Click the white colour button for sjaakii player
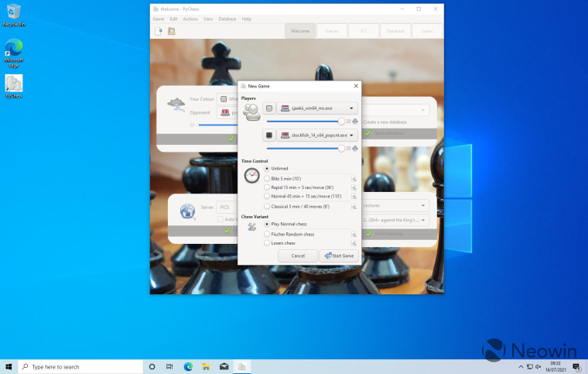The width and height of the screenshot is (588, 374). pos(269,108)
